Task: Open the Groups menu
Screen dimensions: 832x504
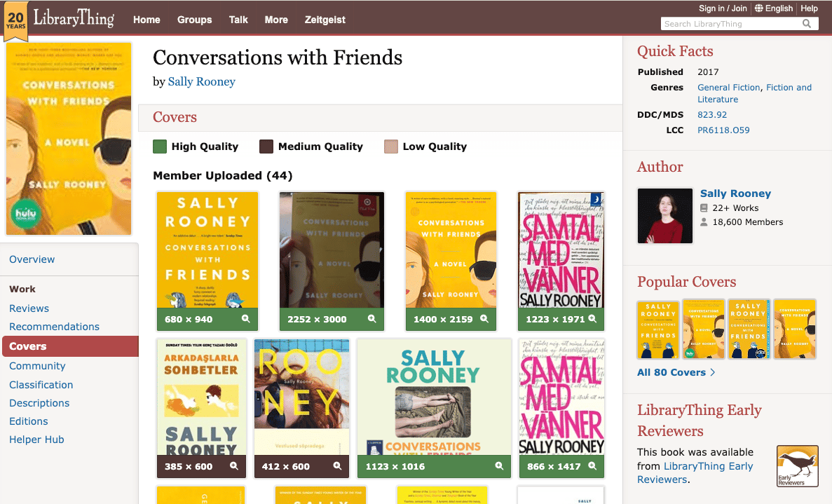Action: (194, 20)
